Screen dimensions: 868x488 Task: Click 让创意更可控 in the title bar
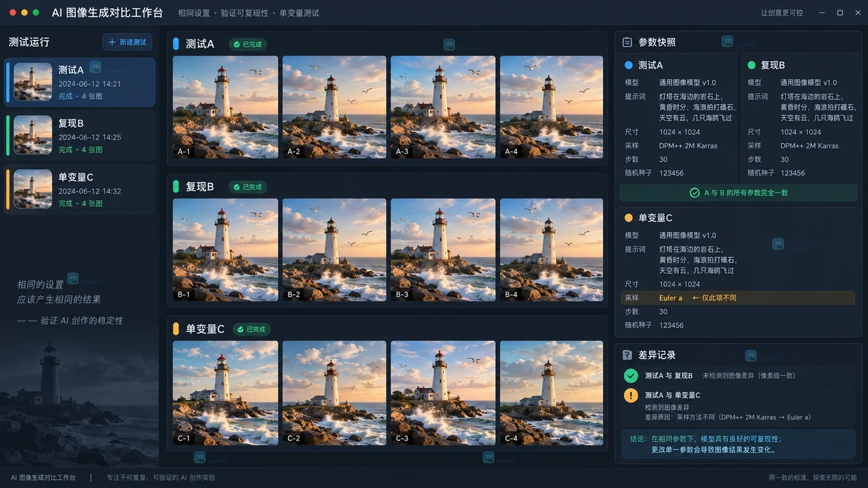[782, 13]
